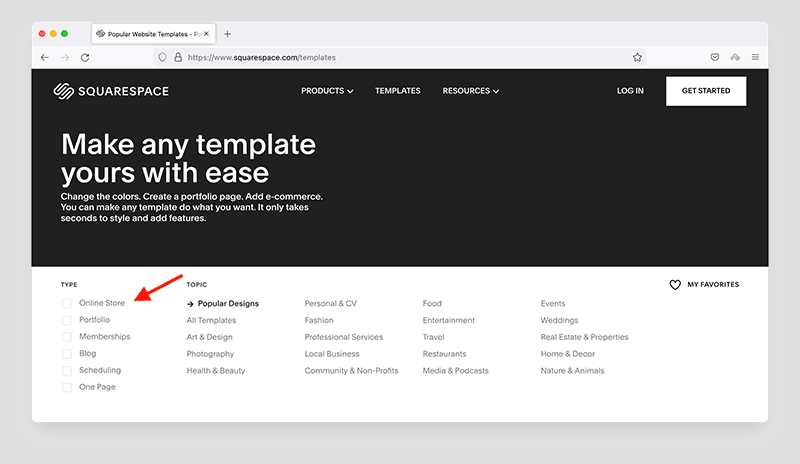Select the Home & Decor topic
The height and width of the screenshot is (464, 800).
tap(568, 354)
